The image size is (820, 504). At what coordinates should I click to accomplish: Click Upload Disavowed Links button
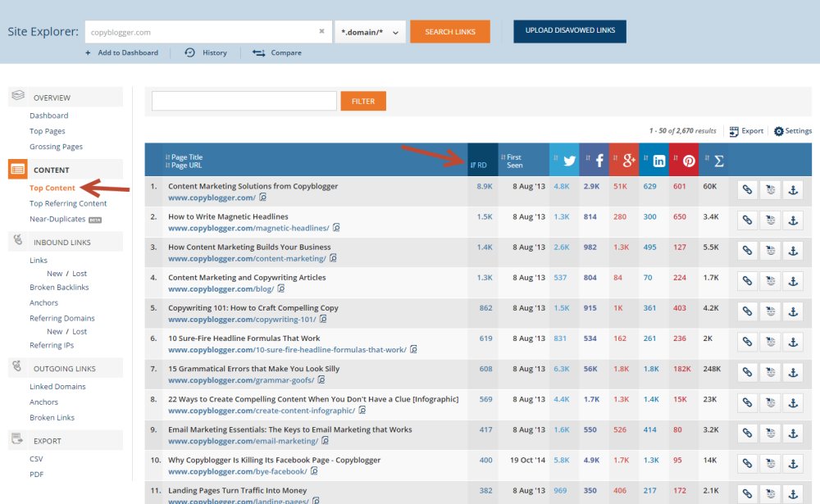pyautogui.click(x=570, y=31)
